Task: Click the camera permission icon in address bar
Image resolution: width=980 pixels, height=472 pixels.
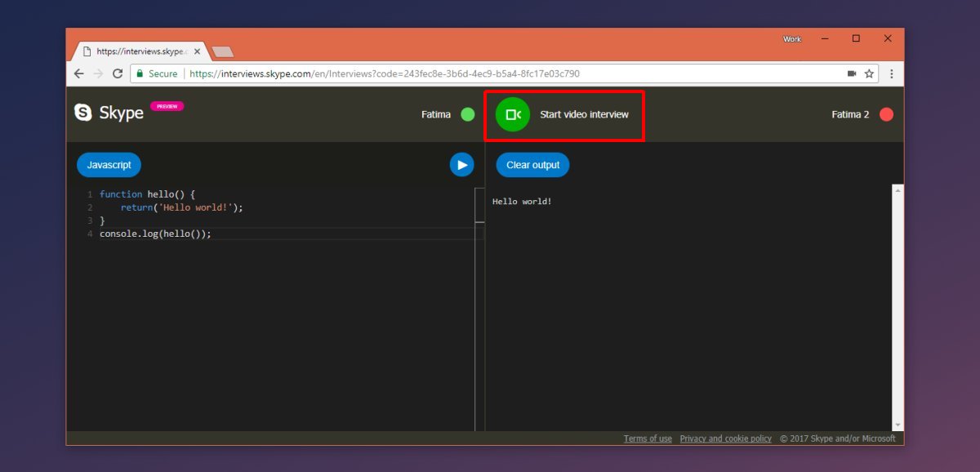Action: pyautogui.click(x=852, y=73)
